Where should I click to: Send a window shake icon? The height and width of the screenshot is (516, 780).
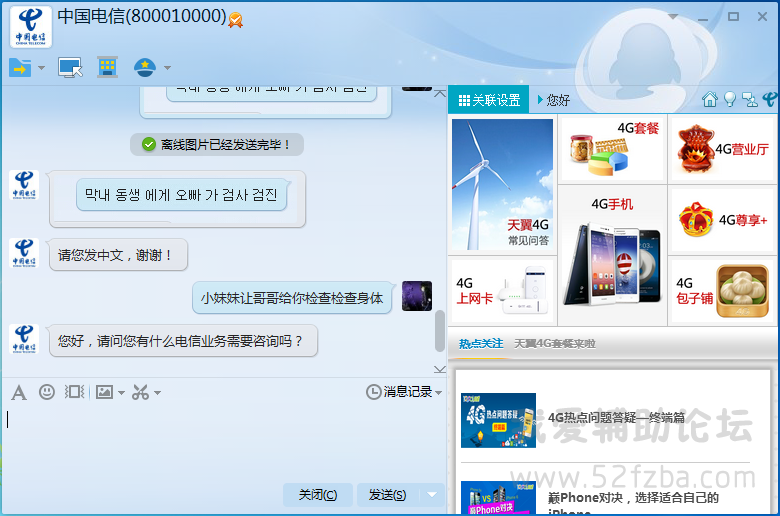tap(75, 392)
